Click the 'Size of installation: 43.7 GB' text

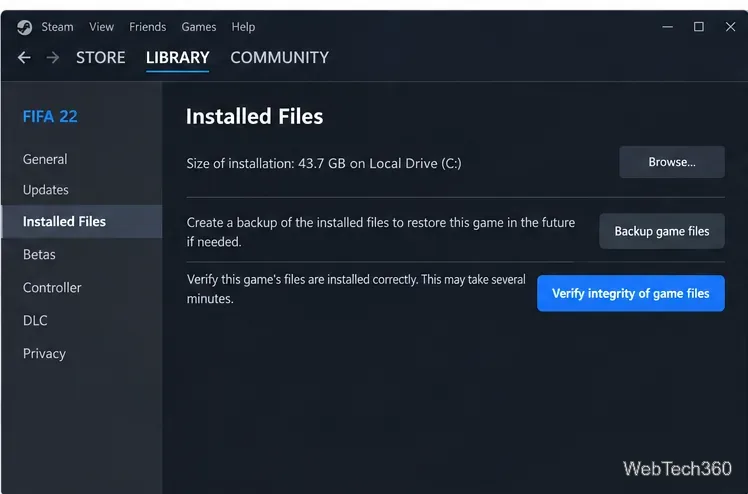coord(324,164)
